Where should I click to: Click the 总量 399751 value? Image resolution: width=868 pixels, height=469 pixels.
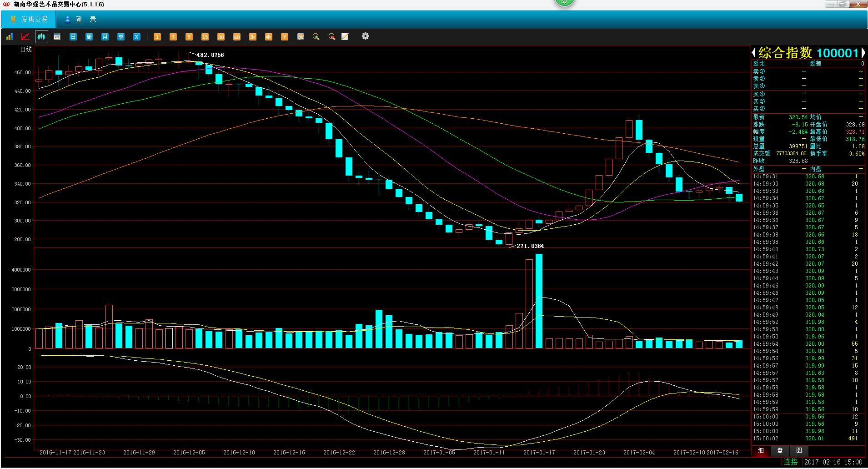coord(798,146)
